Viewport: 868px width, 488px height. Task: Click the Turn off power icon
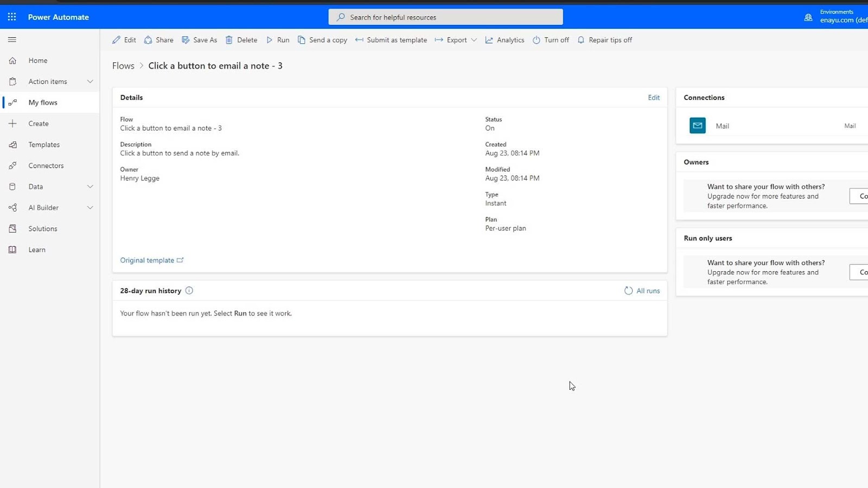537,40
